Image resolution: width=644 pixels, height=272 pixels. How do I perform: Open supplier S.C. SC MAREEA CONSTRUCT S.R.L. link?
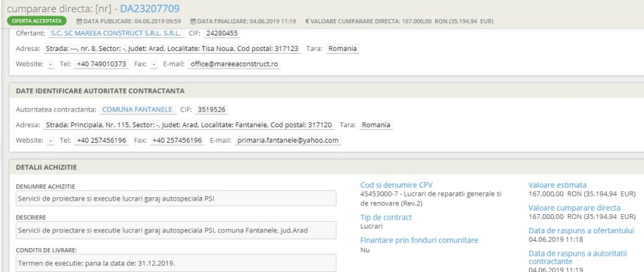pyautogui.click(x=115, y=33)
